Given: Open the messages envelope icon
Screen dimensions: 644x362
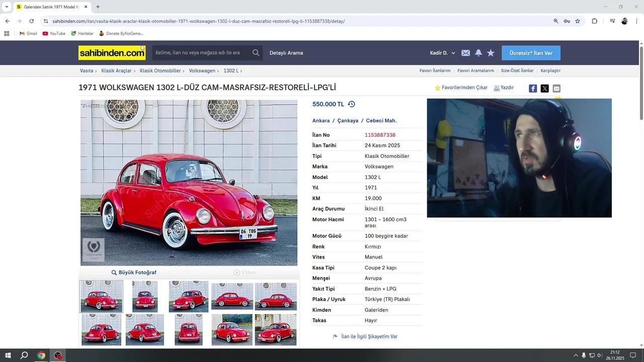Looking at the screenshot, I should click(x=465, y=53).
